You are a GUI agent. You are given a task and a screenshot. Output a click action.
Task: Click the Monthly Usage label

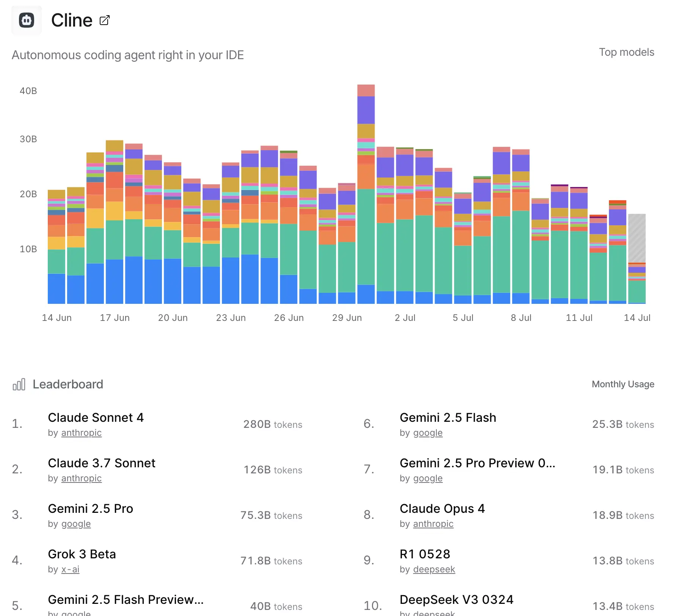click(623, 384)
